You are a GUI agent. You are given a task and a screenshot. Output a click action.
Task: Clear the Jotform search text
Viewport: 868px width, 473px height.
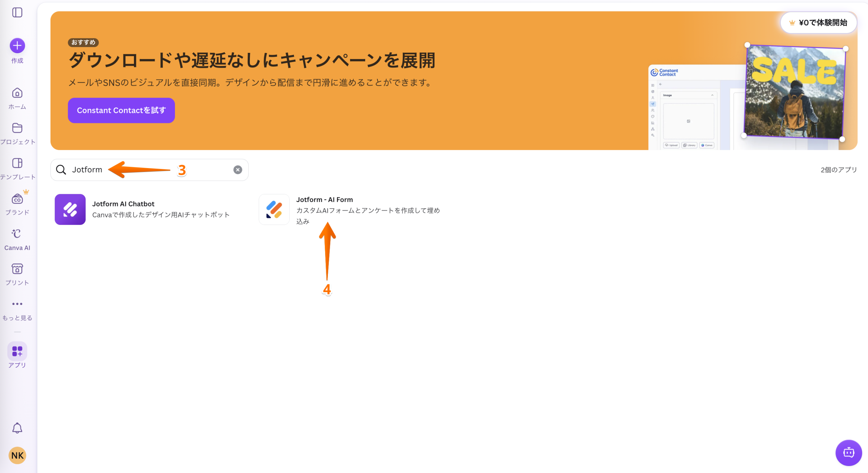(x=238, y=170)
